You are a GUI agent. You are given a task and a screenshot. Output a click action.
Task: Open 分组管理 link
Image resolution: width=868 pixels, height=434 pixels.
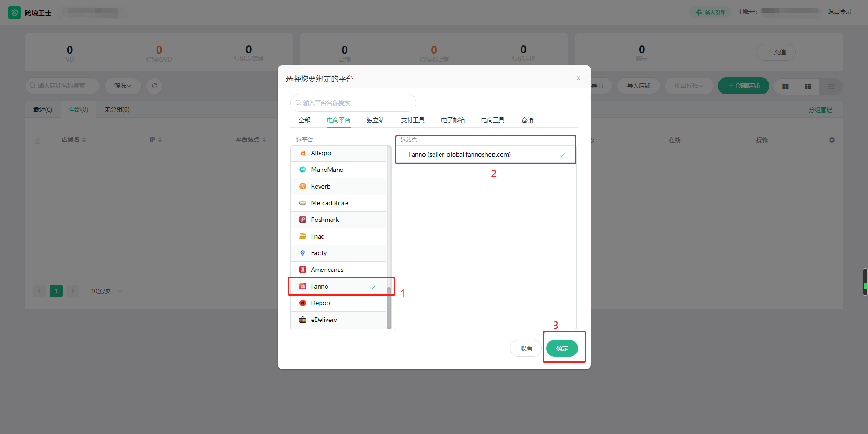[x=820, y=110]
